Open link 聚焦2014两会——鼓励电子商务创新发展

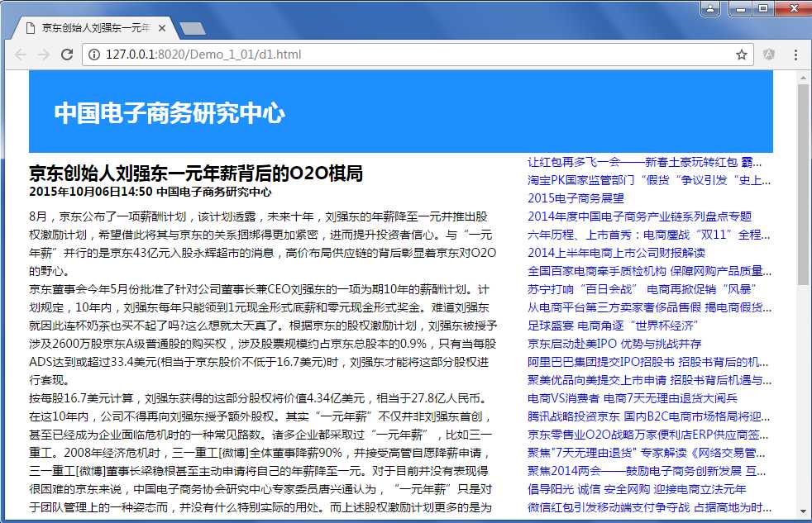(x=647, y=471)
